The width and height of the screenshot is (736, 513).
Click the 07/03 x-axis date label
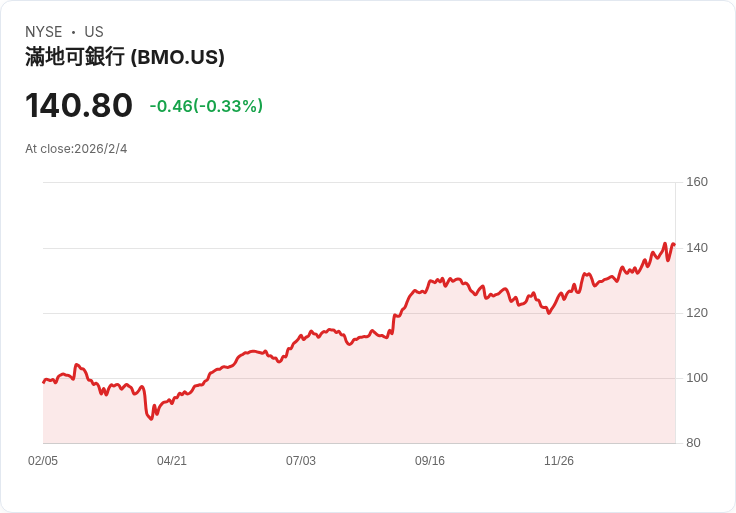(301, 461)
